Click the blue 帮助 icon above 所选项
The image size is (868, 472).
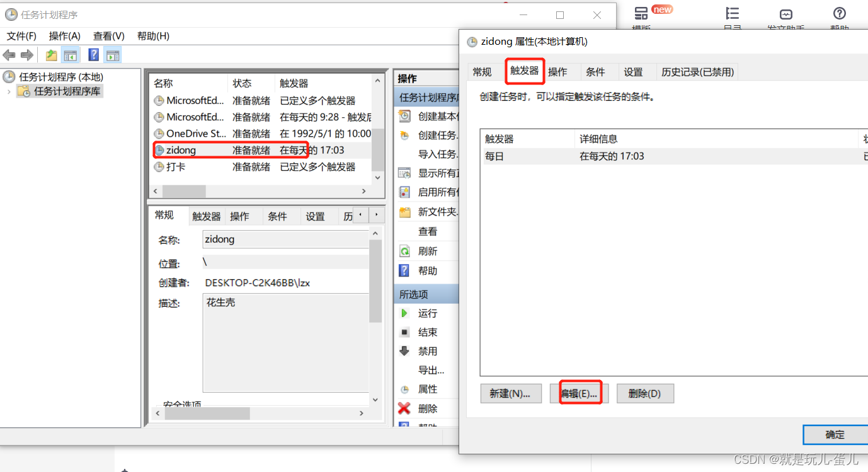coord(405,270)
